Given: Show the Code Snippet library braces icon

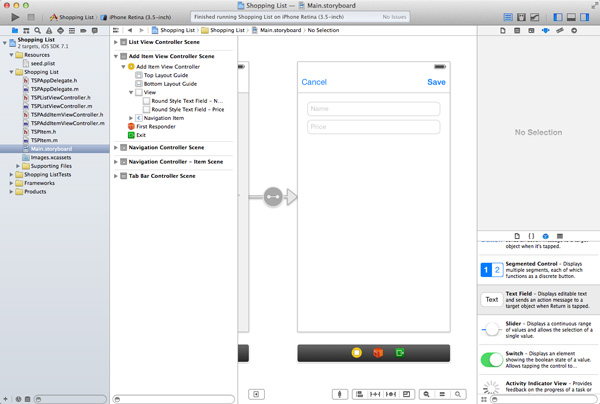Looking at the screenshot, I should click(x=531, y=236).
